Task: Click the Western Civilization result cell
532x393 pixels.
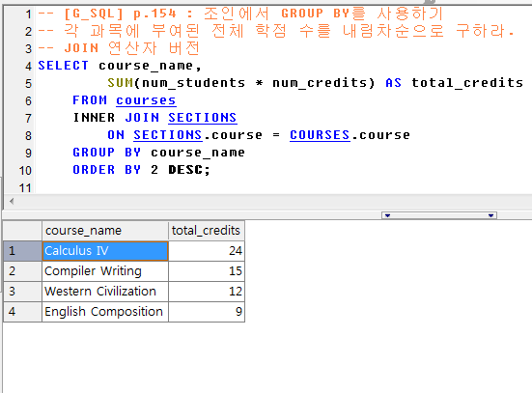Action: pos(105,292)
